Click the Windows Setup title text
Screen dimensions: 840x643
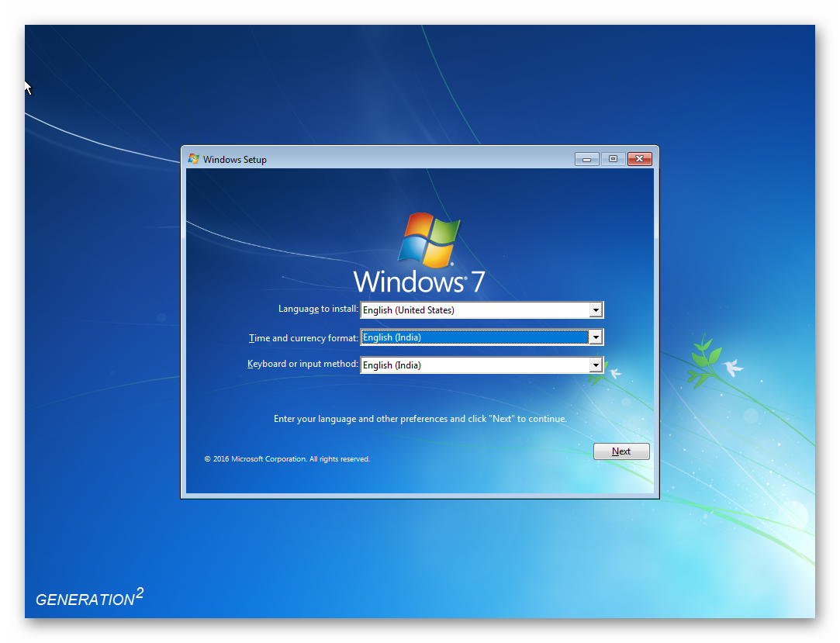pyautogui.click(x=236, y=158)
